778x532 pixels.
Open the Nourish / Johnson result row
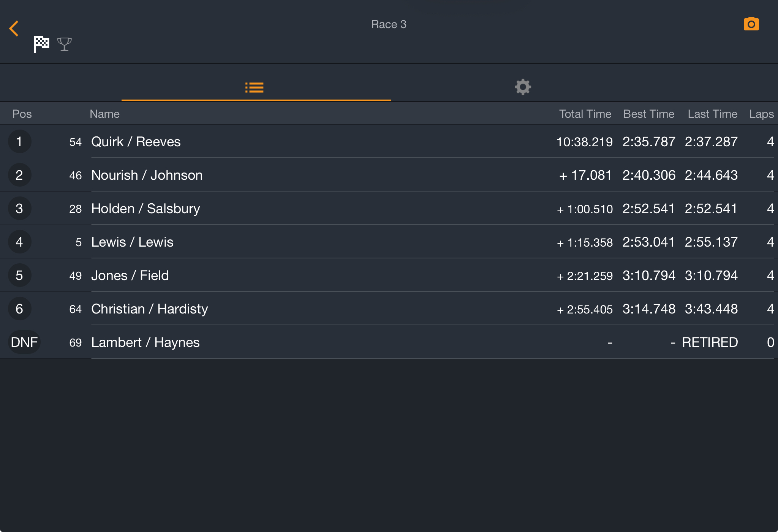[389, 175]
